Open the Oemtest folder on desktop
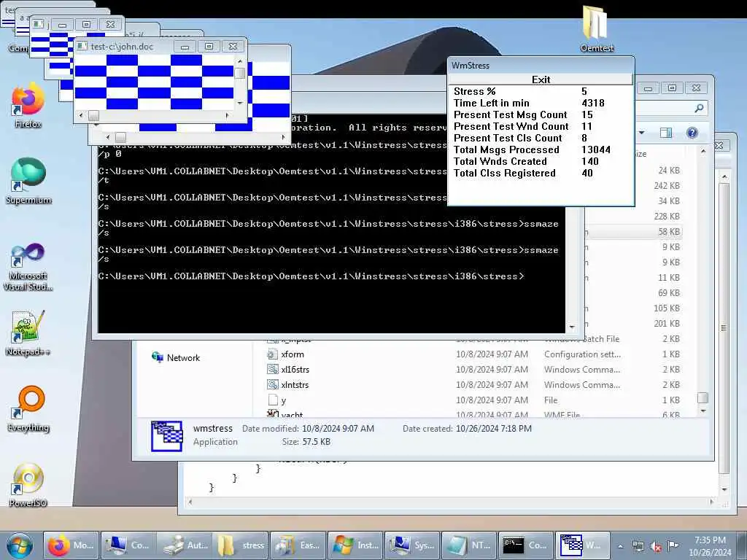This screenshot has height=560, width=747. pyautogui.click(x=597, y=29)
